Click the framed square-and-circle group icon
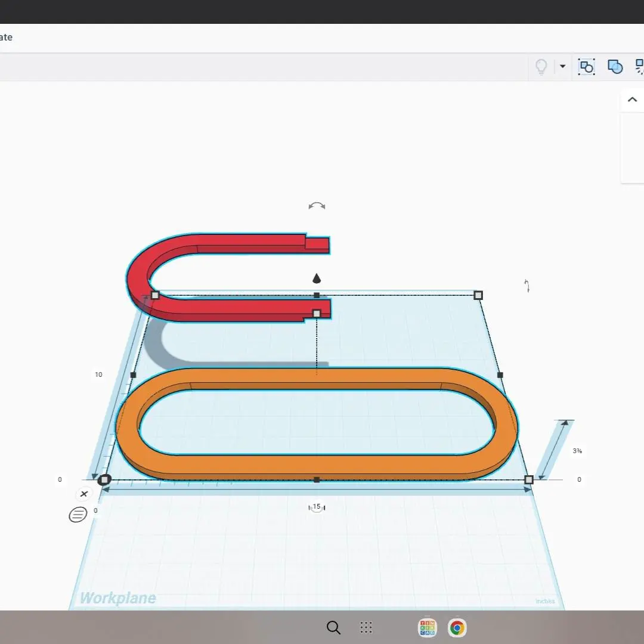Viewport: 644px width, 644px height. tap(587, 67)
